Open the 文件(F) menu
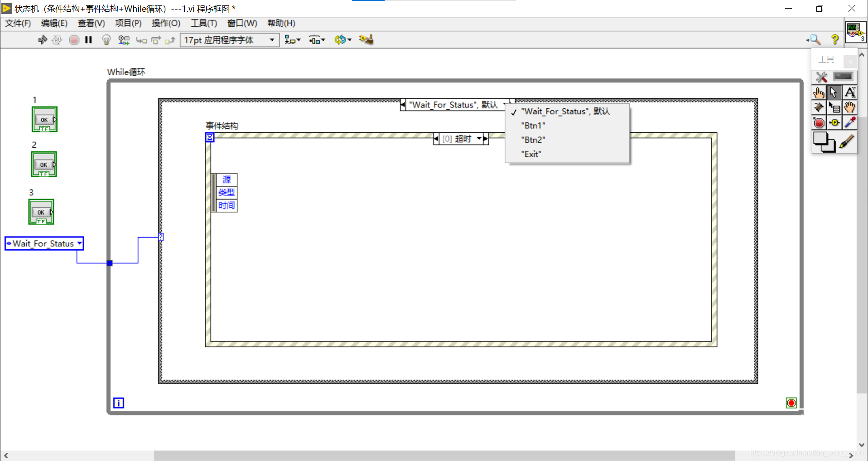The width and height of the screenshot is (868, 461). (x=18, y=23)
